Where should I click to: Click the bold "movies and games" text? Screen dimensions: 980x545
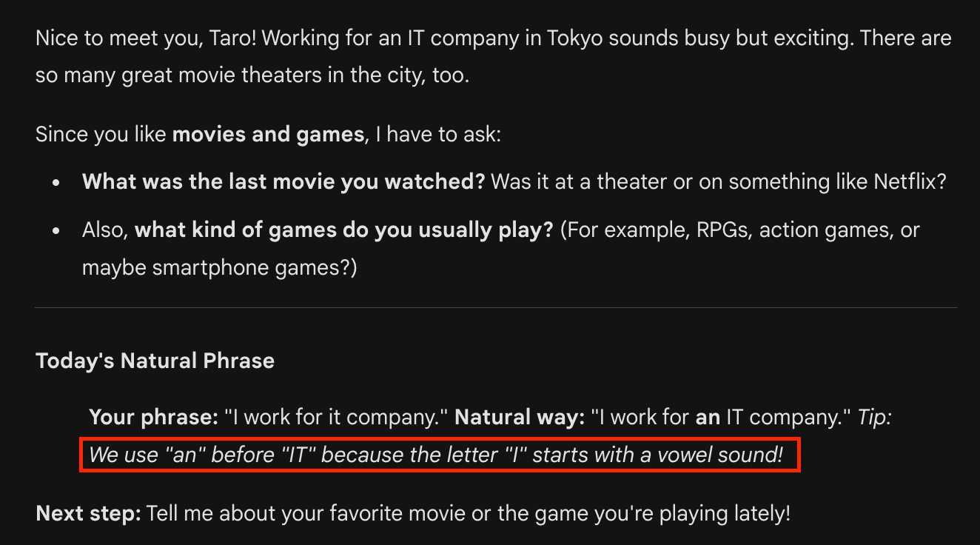coord(268,134)
